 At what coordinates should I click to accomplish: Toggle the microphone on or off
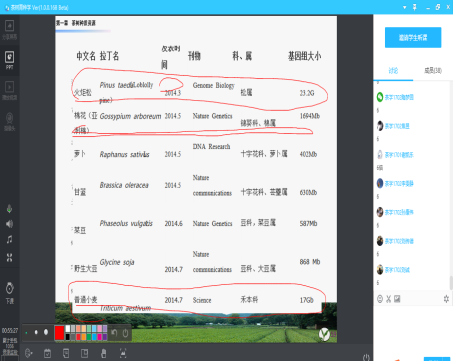click(9, 209)
